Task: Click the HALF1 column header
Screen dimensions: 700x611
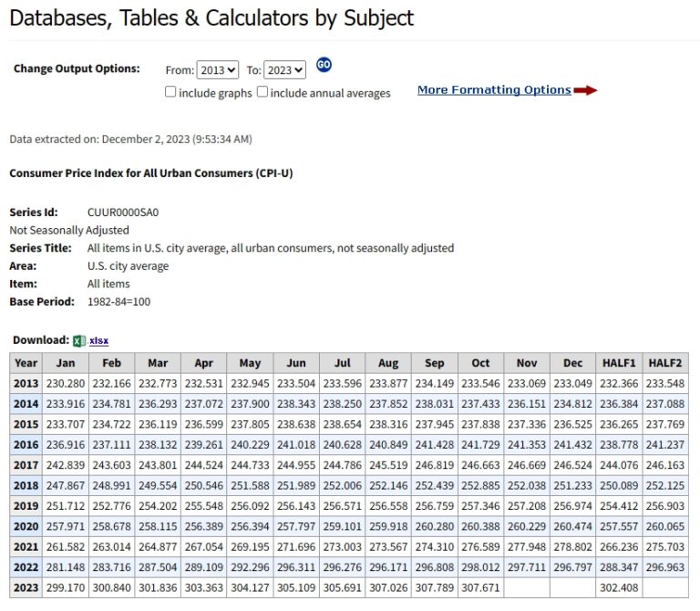Action: [619, 363]
